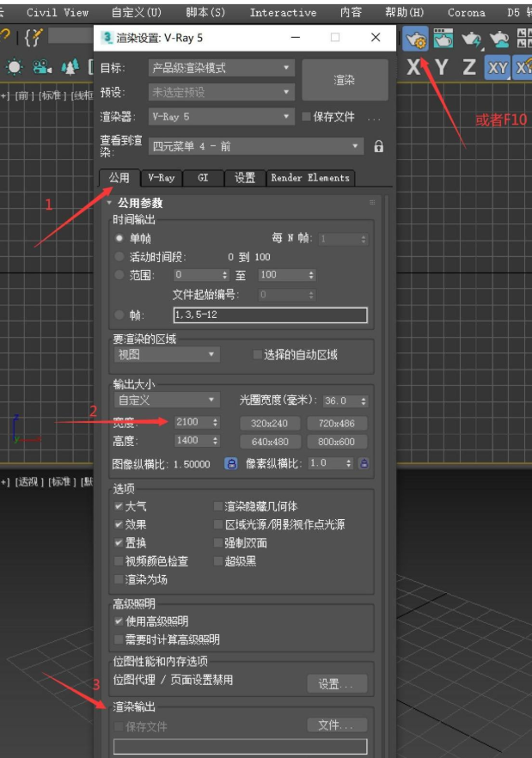Open the Help (H) menu
The height and width of the screenshot is (758, 532).
(404, 13)
